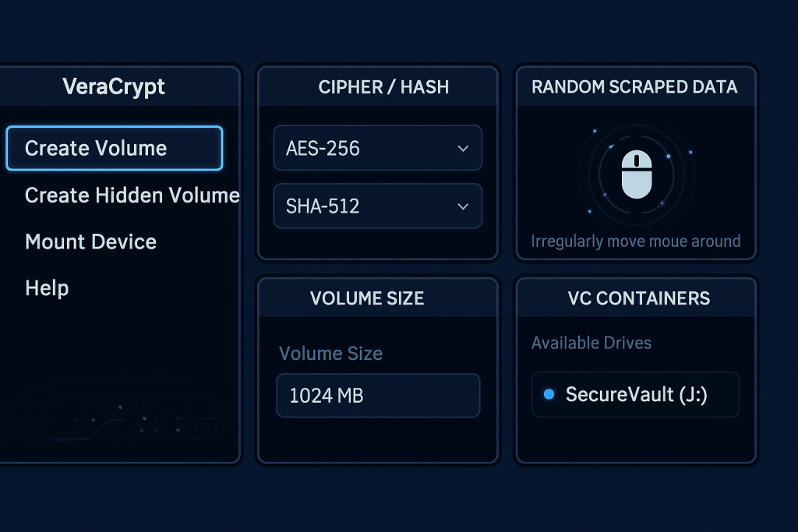The height and width of the screenshot is (532, 798).
Task: Click the blue status dot beside SecureVault (J:)
Action: [550, 394]
